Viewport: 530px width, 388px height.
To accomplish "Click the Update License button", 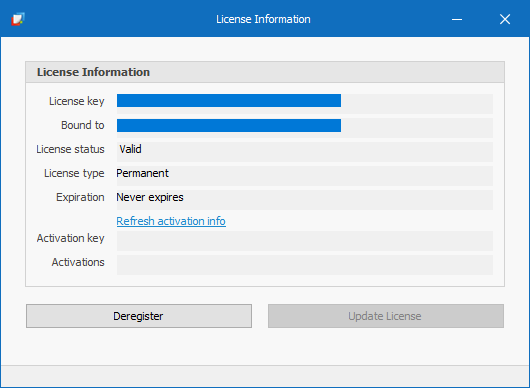I will point(386,316).
